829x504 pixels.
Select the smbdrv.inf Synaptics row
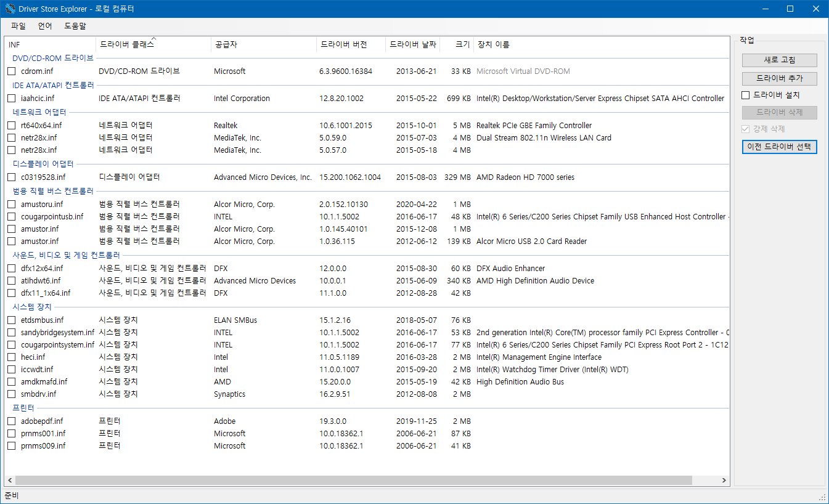pyautogui.click(x=367, y=394)
